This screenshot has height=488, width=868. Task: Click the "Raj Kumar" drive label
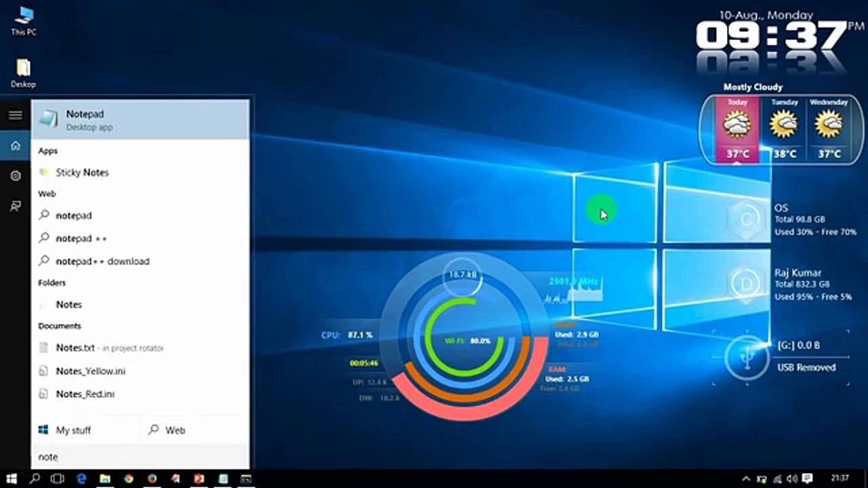pyautogui.click(x=798, y=272)
